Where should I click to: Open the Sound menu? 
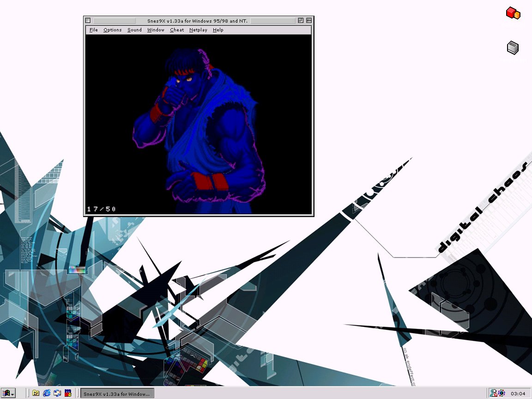(x=134, y=30)
